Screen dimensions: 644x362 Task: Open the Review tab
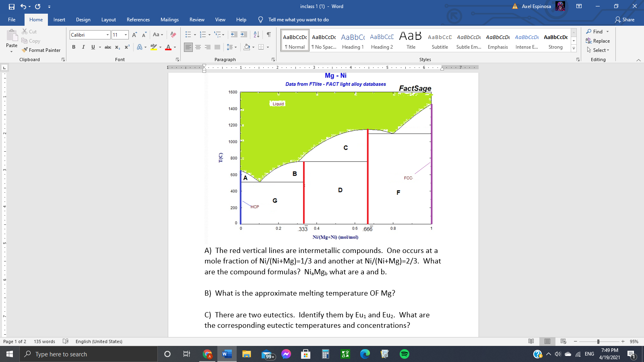(197, 19)
